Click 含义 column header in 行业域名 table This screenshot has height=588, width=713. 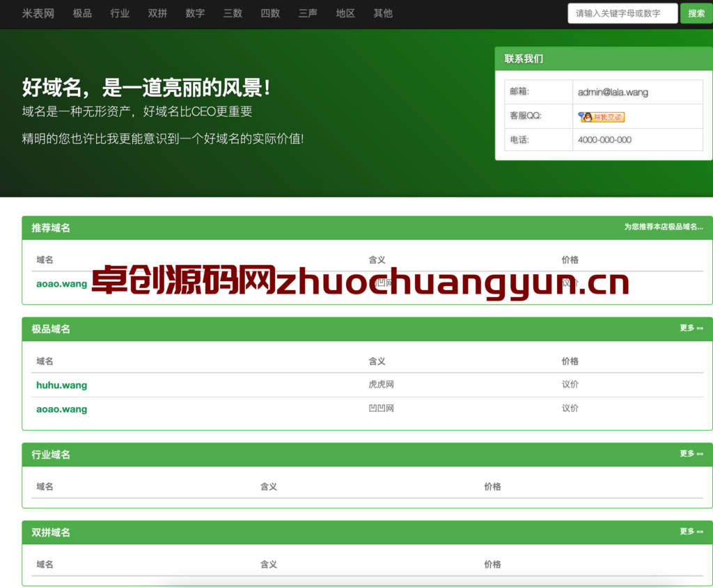(268, 486)
